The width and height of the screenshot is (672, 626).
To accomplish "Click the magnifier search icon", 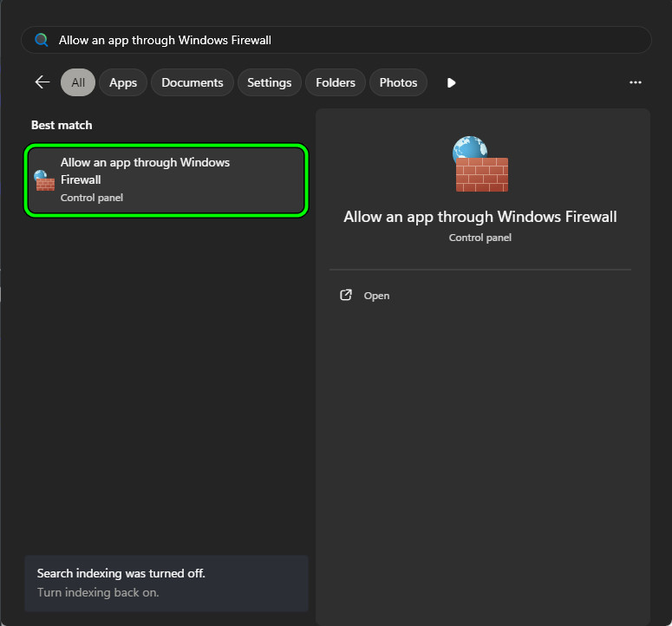I will coord(41,40).
